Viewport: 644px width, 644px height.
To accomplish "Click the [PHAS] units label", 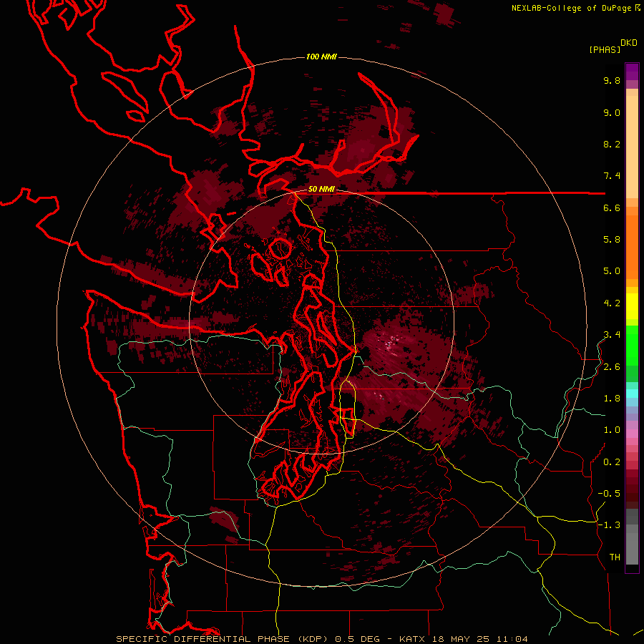I will (x=605, y=49).
